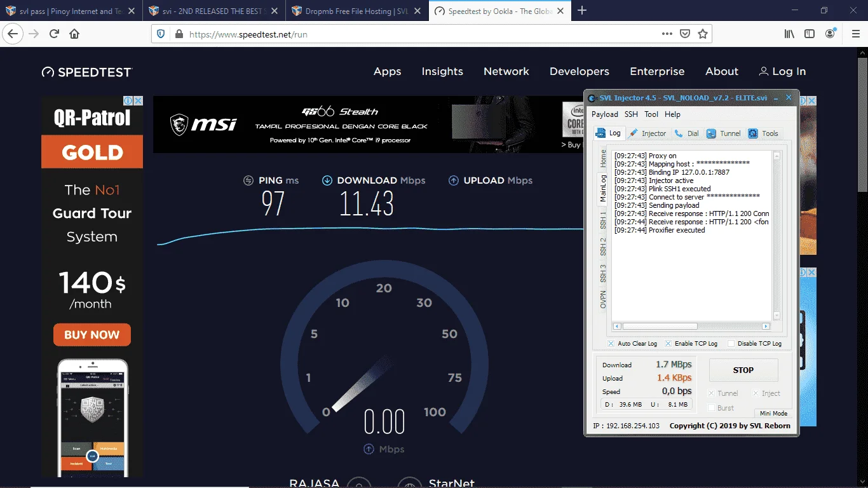The image size is (868, 488).
Task: Open the Payload menu
Action: click(x=605, y=114)
